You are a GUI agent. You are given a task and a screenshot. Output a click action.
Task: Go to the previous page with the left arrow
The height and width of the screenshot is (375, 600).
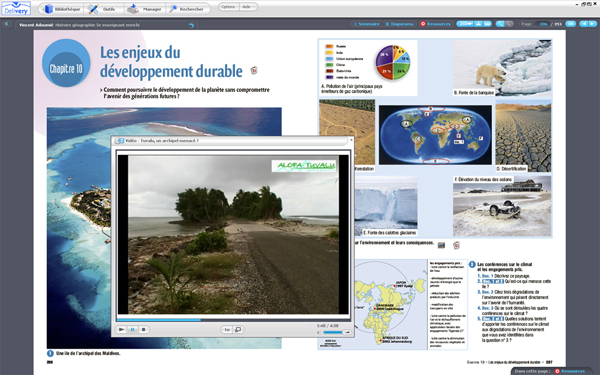tap(584, 24)
